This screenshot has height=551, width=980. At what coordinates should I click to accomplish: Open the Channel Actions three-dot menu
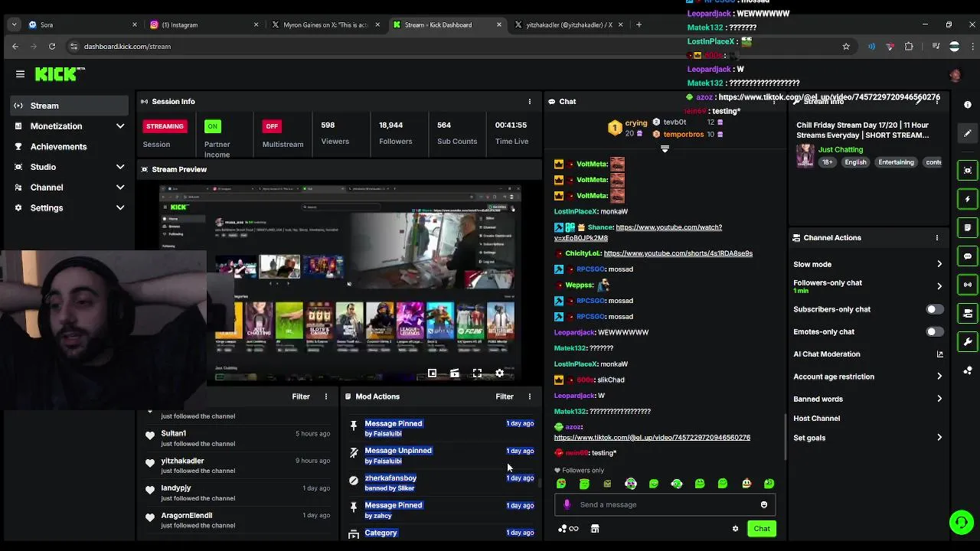pos(936,238)
